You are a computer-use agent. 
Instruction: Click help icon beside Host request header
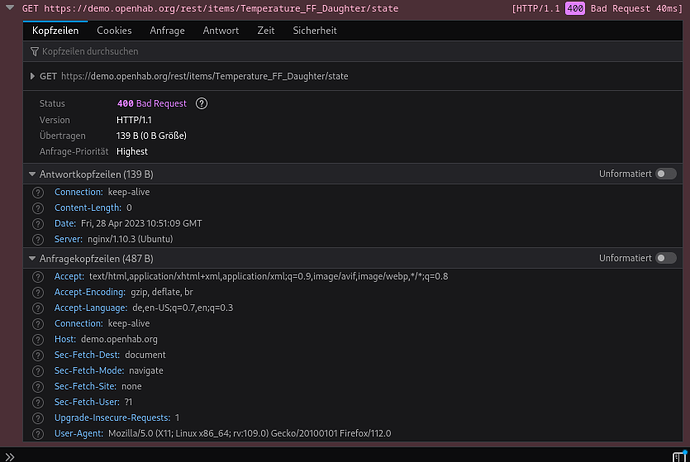coord(38,339)
